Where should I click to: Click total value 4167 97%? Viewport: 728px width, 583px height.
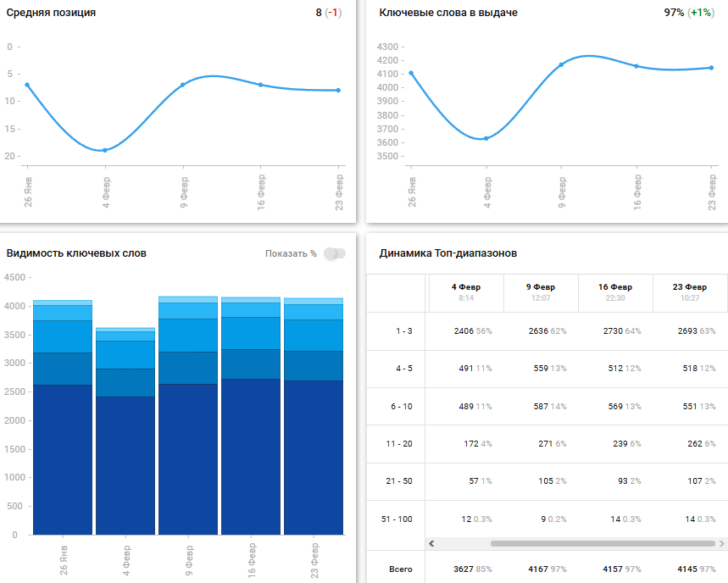(547, 569)
